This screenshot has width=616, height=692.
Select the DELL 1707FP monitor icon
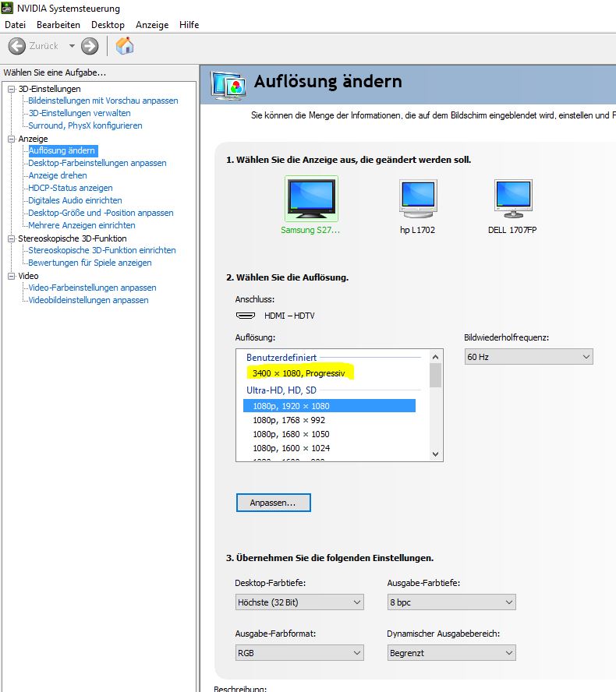pos(513,199)
